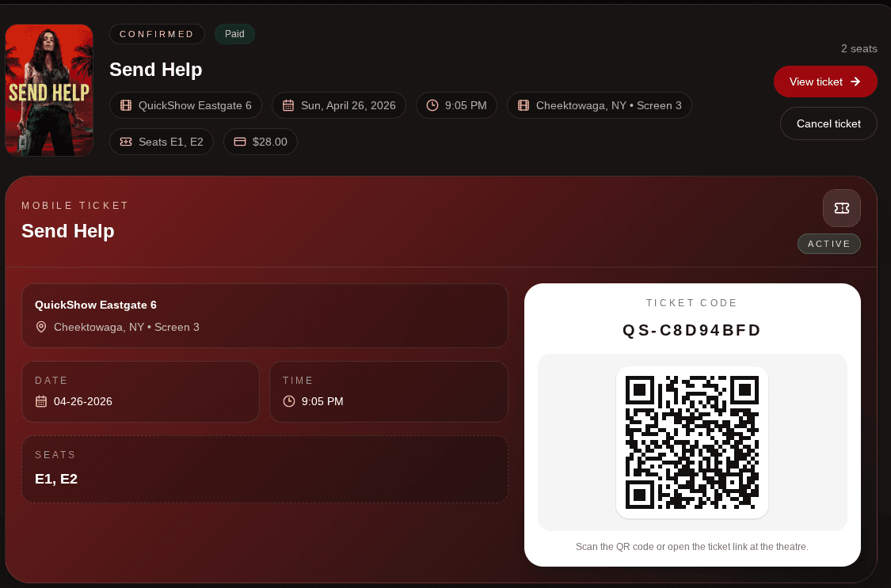Click the ACTIVE status badge

point(829,244)
